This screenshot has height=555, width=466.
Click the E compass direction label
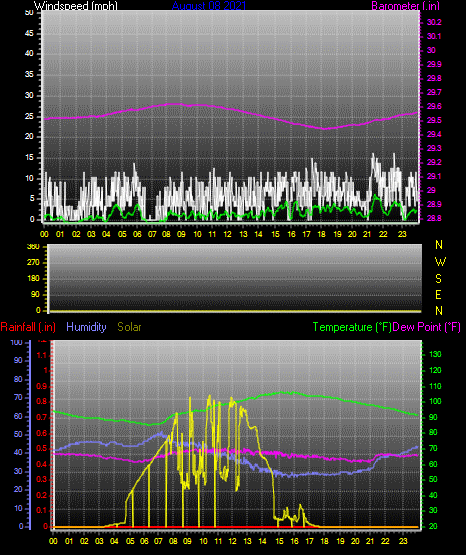438,294
